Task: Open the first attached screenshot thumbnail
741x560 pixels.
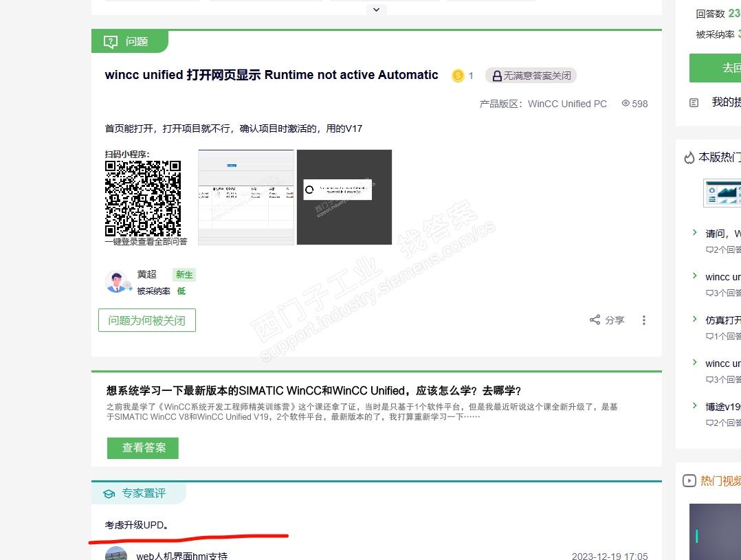Action: pos(246,197)
